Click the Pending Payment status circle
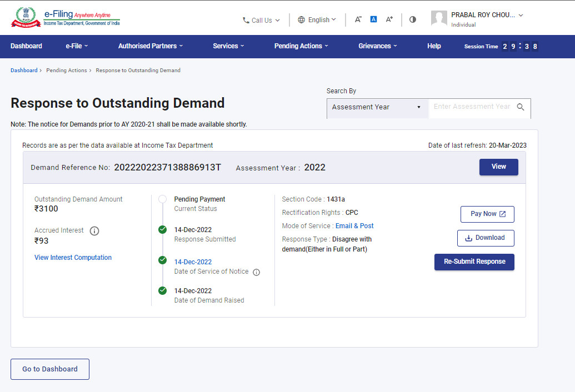The image size is (575, 392). tap(162, 199)
